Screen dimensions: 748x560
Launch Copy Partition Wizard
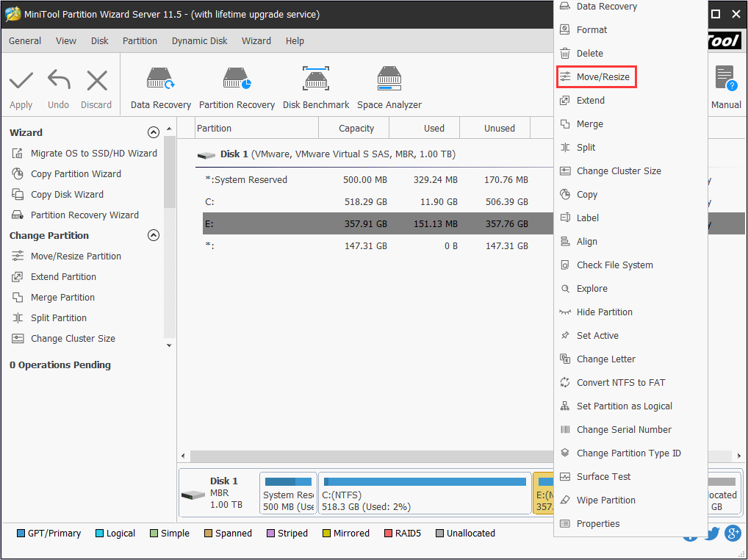(66, 173)
